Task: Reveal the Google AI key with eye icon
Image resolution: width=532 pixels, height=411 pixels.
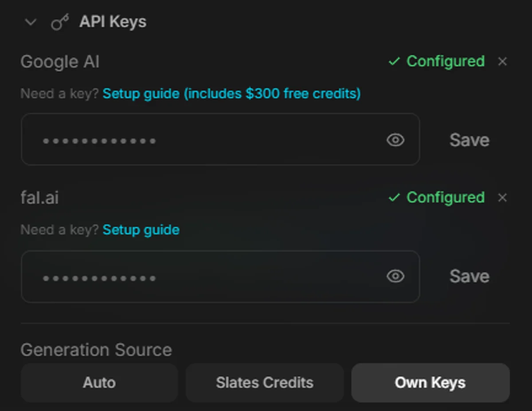Action: 395,140
